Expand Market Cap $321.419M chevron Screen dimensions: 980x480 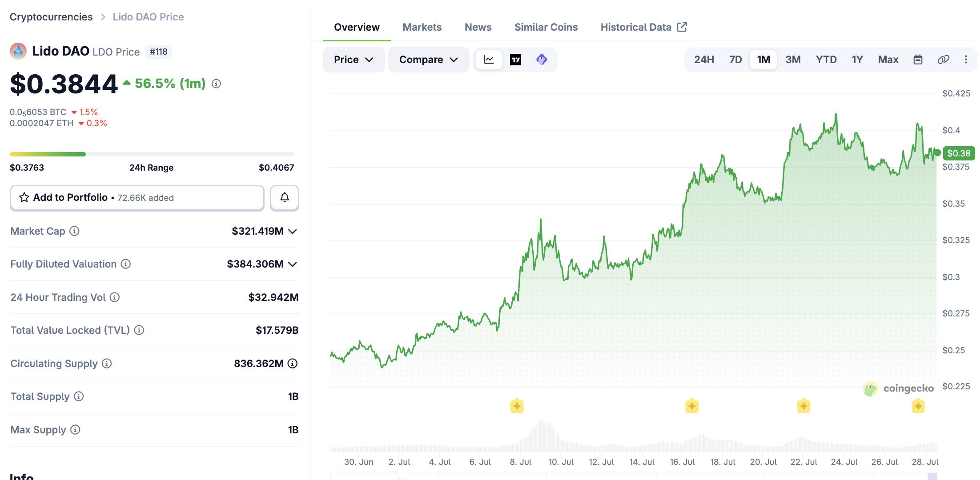pyautogui.click(x=293, y=231)
